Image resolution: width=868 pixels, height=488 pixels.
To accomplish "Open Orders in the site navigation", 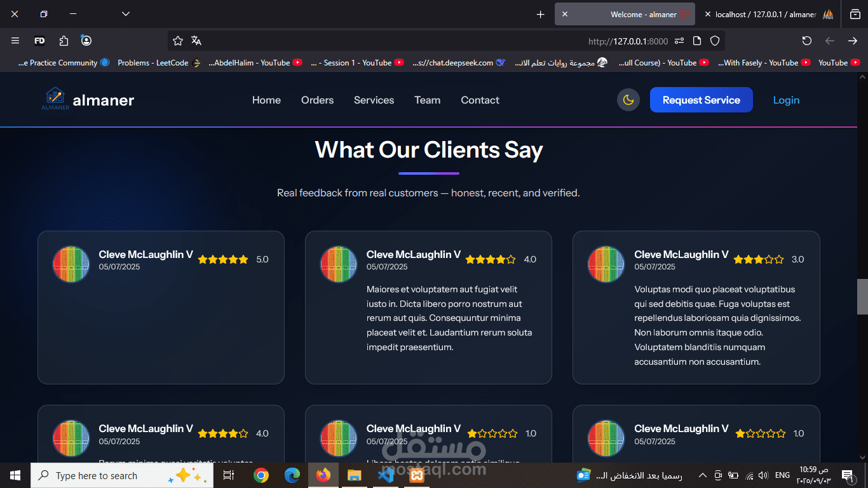I will (x=317, y=100).
